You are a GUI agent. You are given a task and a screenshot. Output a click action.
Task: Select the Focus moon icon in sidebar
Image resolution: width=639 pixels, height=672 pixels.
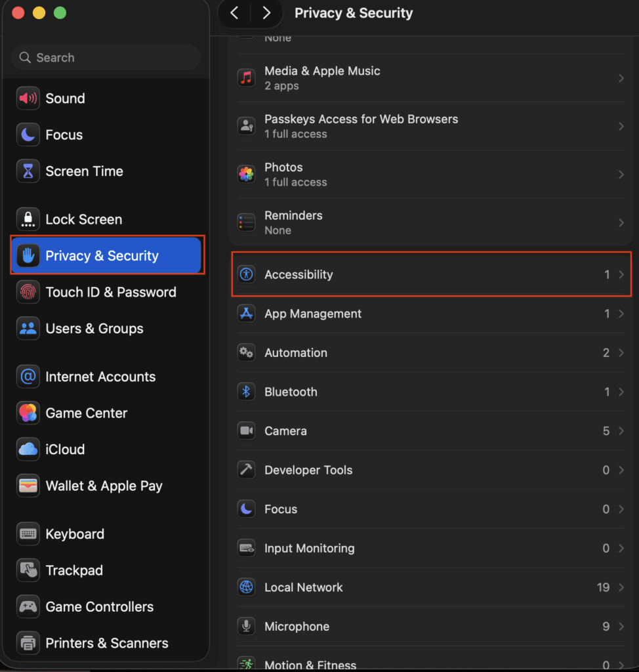[x=28, y=135]
